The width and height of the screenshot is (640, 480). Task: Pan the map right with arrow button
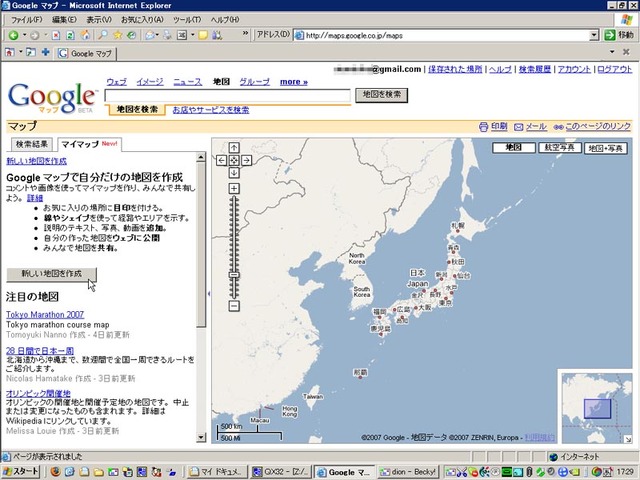(247, 160)
